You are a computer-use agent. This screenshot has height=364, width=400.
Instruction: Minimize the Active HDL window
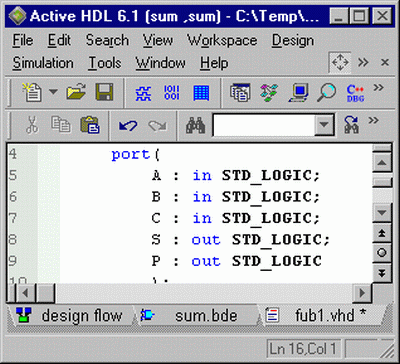[339, 16]
